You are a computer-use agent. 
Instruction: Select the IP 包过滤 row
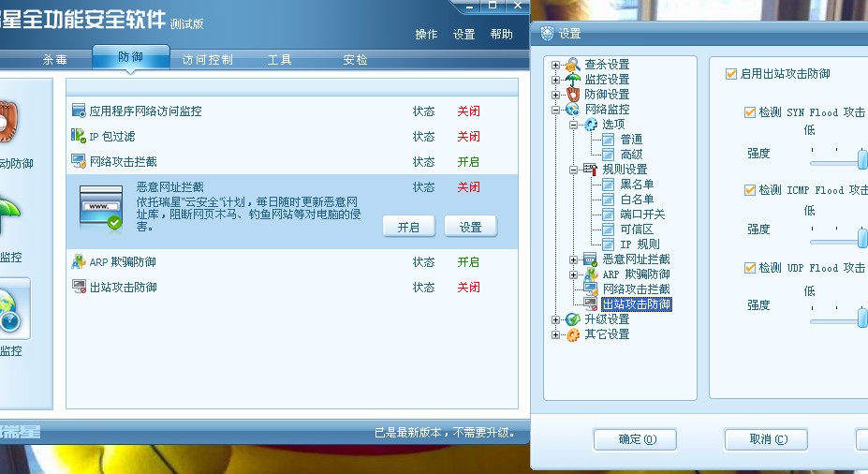coord(292,136)
